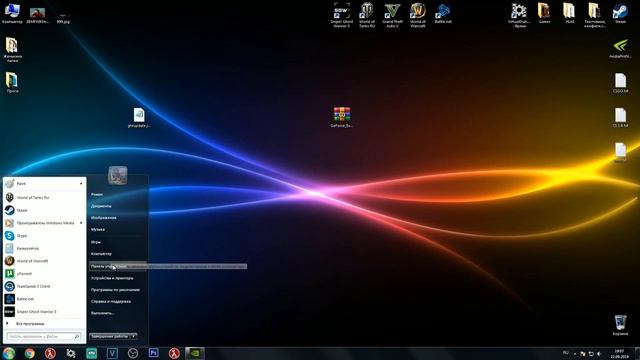Screen dimensions: 640x360
Task: Launch TeamSpeak 3 Client from Start menu
Action: 44,286
